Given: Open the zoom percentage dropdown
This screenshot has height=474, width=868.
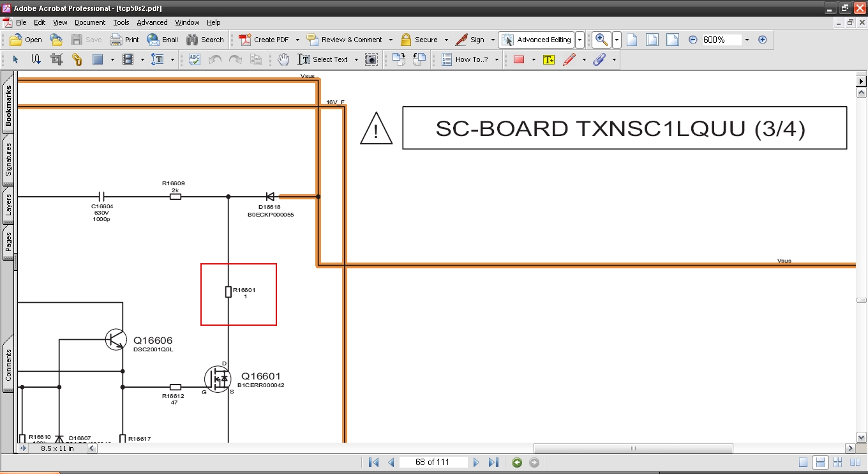Looking at the screenshot, I should [x=746, y=40].
